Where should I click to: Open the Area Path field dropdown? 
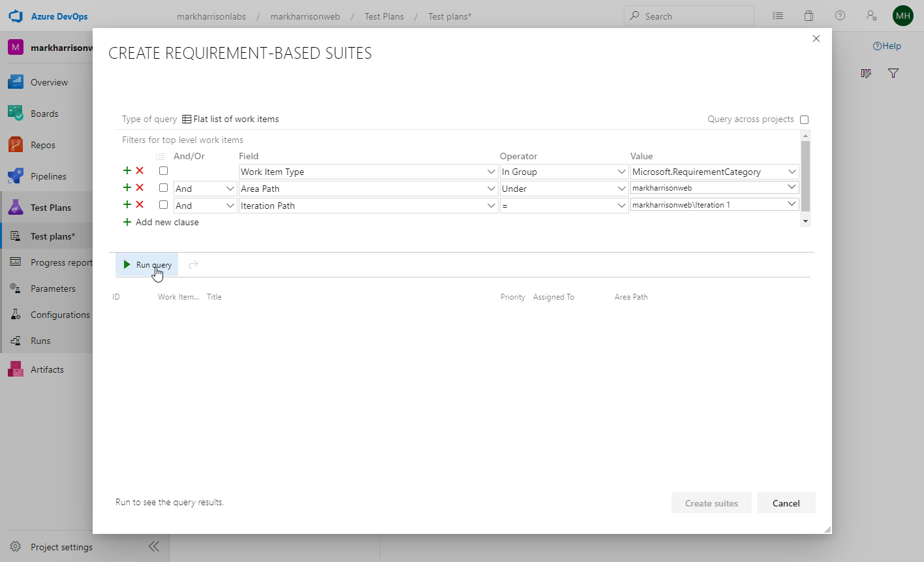point(491,189)
